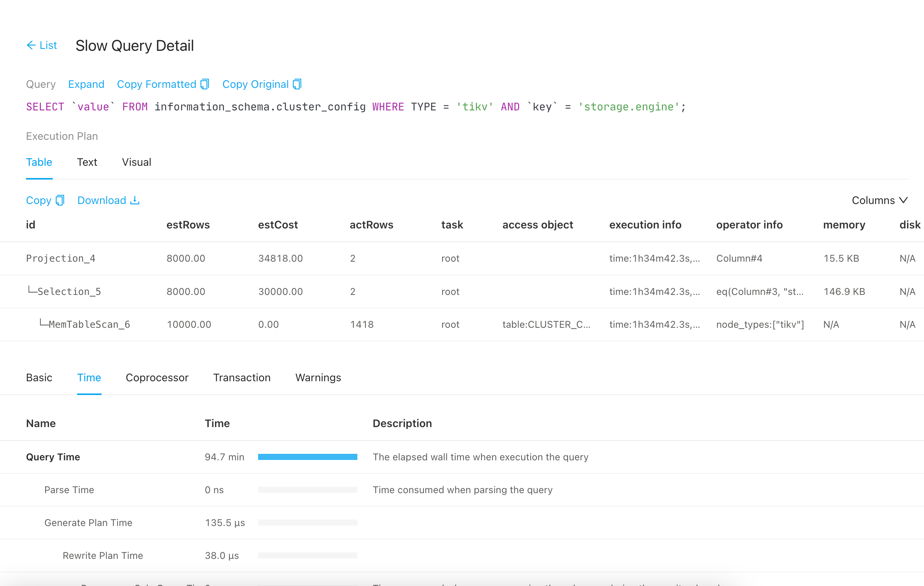Click the Copy Original clipboard icon
This screenshot has height=586, width=924.
click(297, 84)
